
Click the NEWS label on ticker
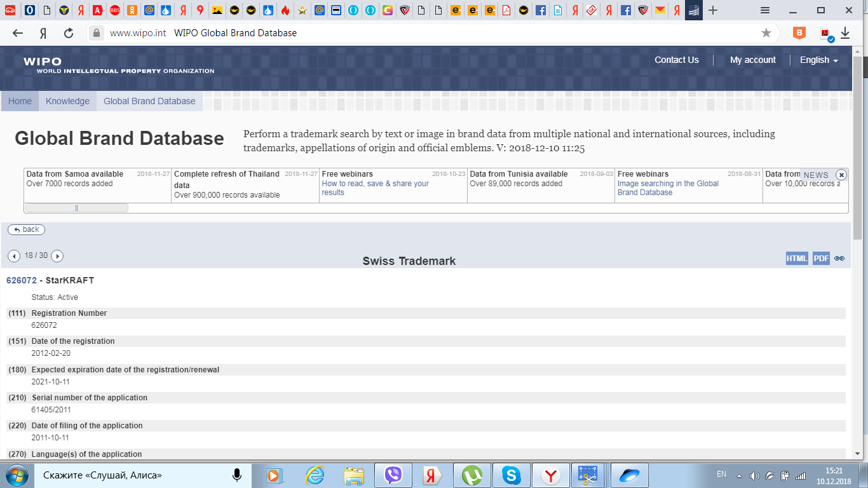click(816, 175)
